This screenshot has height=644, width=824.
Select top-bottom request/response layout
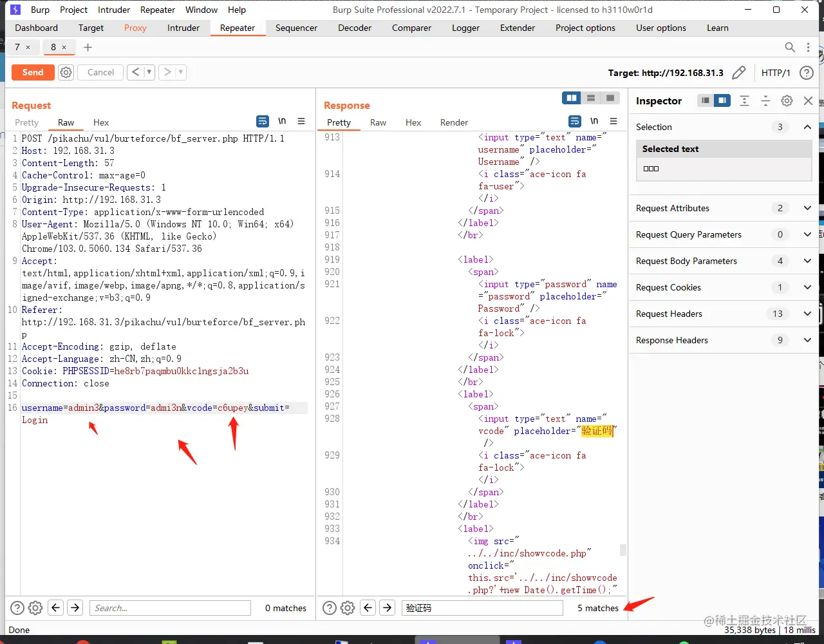(x=590, y=98)
